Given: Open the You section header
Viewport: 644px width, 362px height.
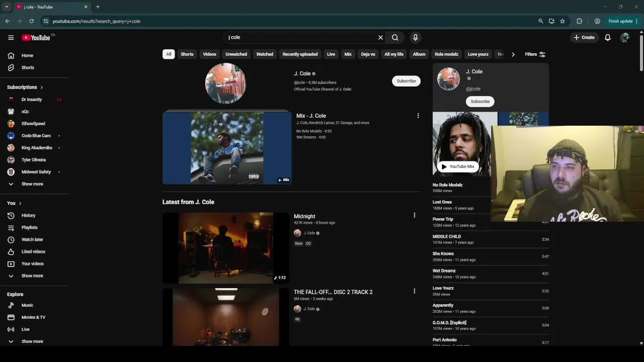Looking at the screenshot, I should tap(14, 203).
